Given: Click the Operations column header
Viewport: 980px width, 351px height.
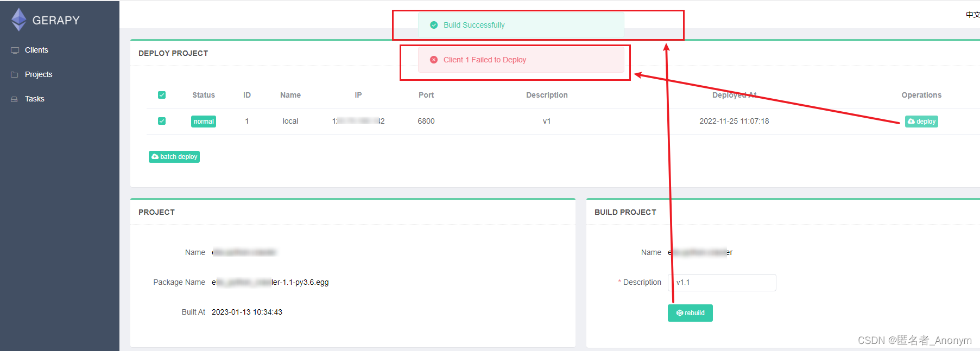Looking at the screenshot, I should coord(921,95).
